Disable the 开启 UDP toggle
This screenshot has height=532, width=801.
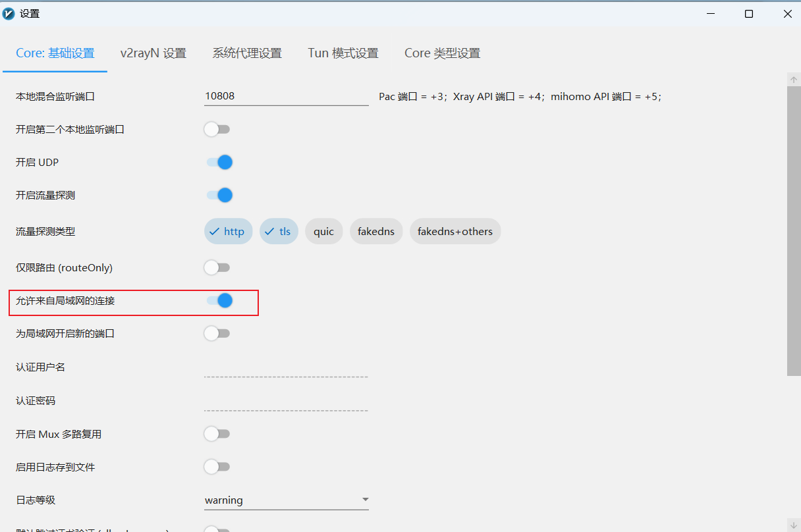pos(219,162)
